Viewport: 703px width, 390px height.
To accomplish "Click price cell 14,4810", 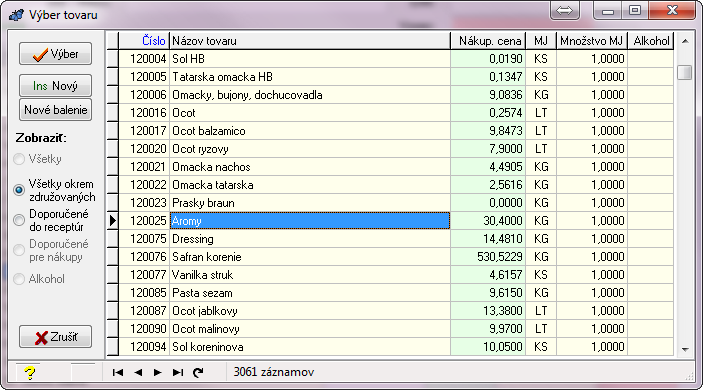I will point(488,238).
